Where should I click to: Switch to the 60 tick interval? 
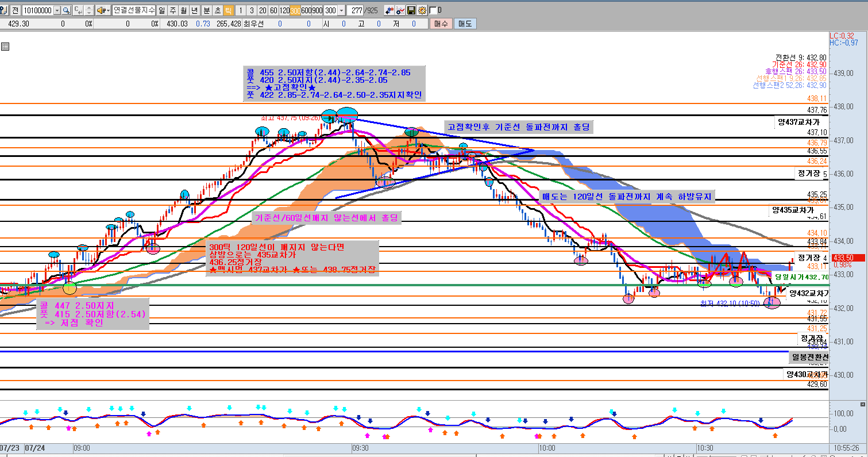(273, 10)
